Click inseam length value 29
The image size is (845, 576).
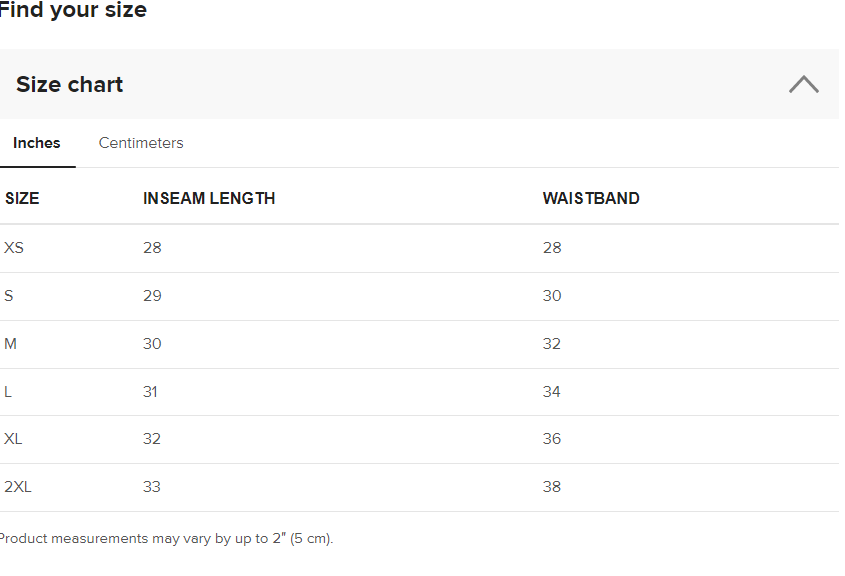152,296
